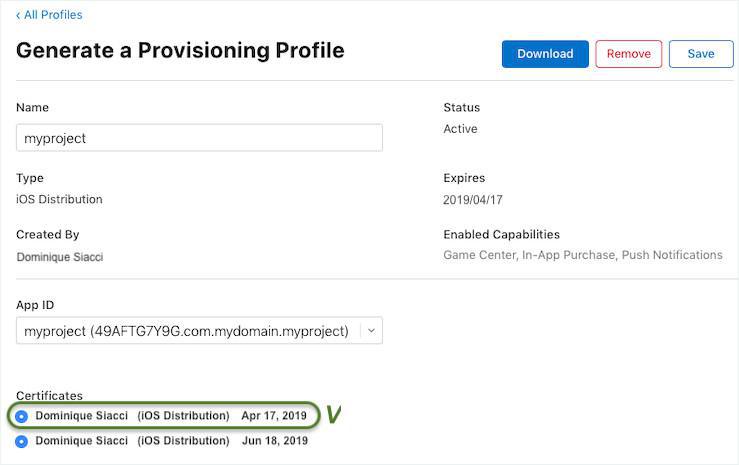Viewport: 739px width, 465px height.
Task: Click the Generate a Provisioning Profile heading
Action: tap(180, 51)
